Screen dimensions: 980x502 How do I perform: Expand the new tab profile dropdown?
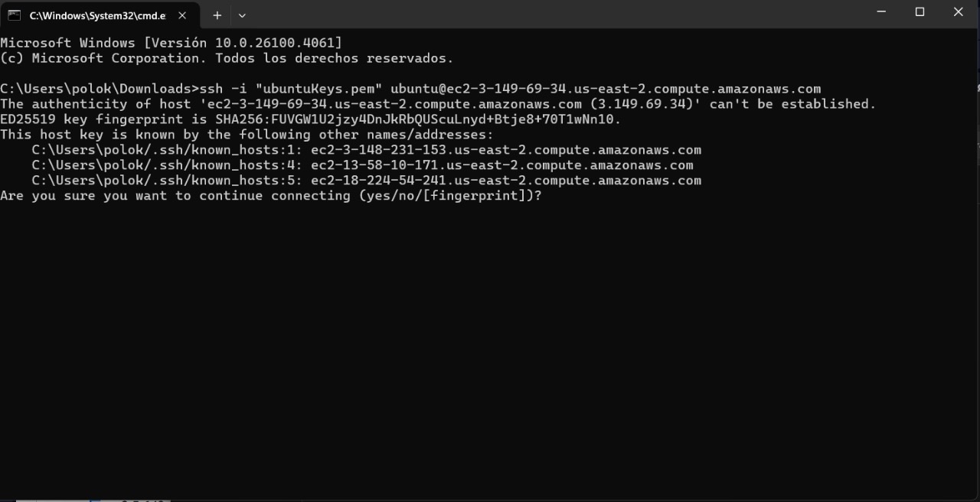[242, 15]
